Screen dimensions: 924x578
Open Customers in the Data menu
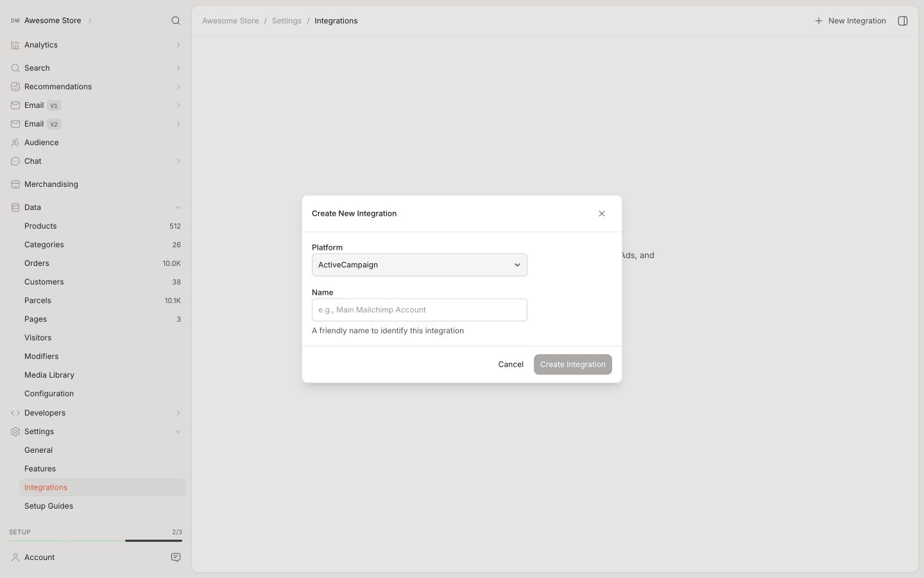103,282
